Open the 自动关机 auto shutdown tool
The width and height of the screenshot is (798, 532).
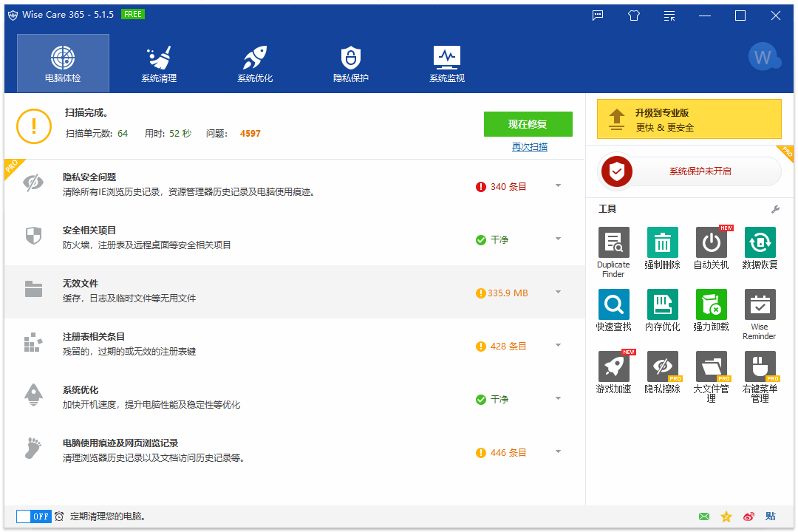tap(711, 248)
